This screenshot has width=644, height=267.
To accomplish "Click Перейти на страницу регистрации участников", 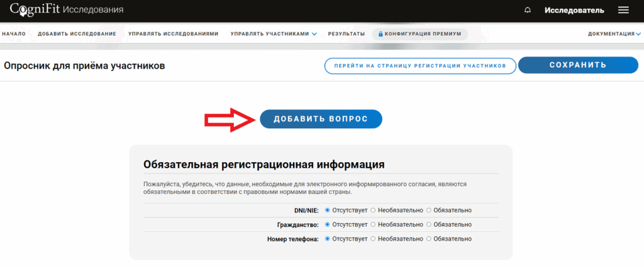I will point(419,65).
